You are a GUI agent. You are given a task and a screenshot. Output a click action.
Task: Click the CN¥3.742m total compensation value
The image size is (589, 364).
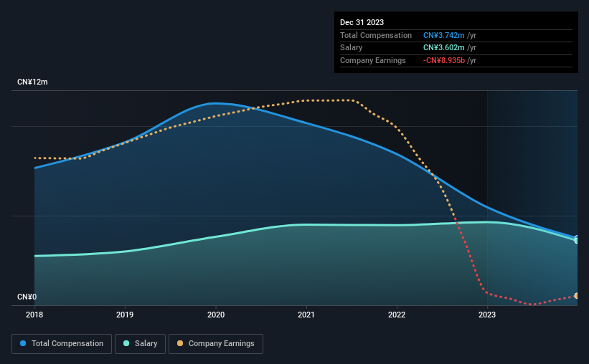(x=443, y=35)
